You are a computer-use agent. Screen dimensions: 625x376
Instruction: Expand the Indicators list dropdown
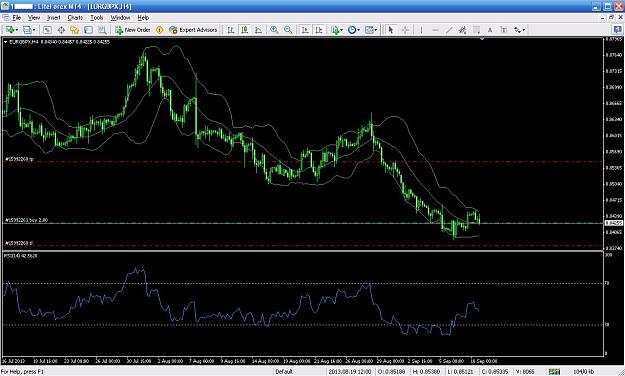tap(342, 30)
